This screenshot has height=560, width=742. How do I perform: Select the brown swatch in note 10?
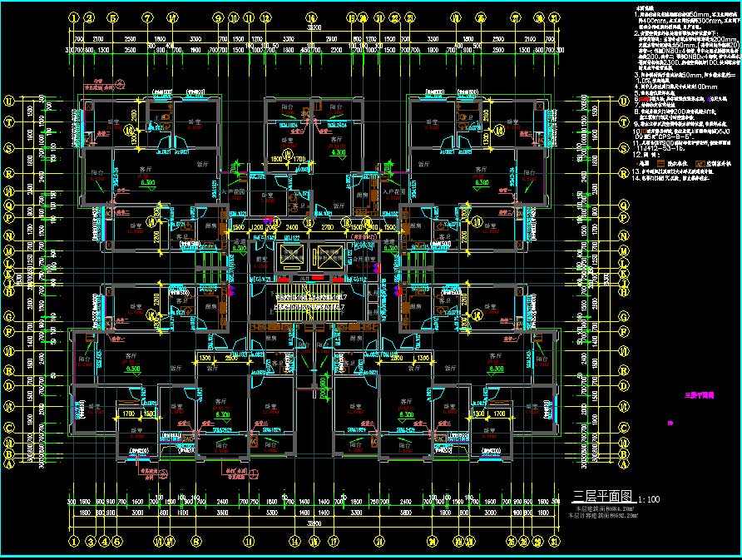644,131
